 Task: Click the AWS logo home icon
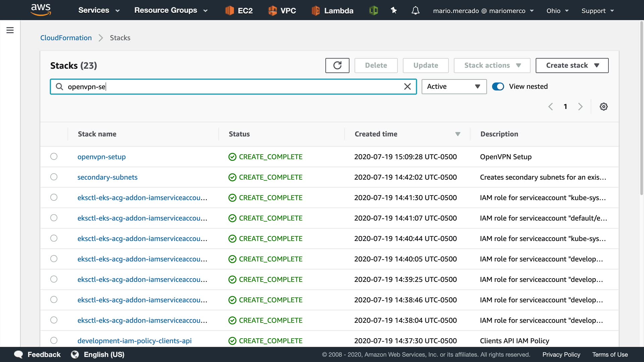point(41,10)
